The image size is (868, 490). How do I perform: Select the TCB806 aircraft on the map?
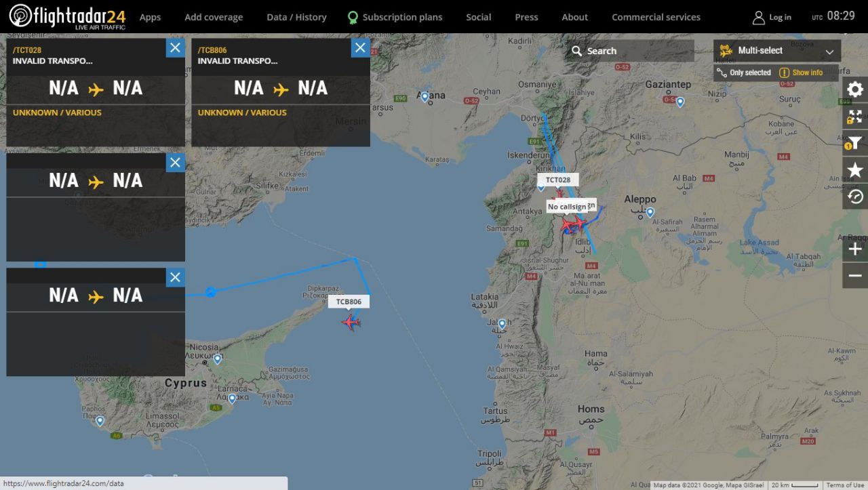pos(351,322)
